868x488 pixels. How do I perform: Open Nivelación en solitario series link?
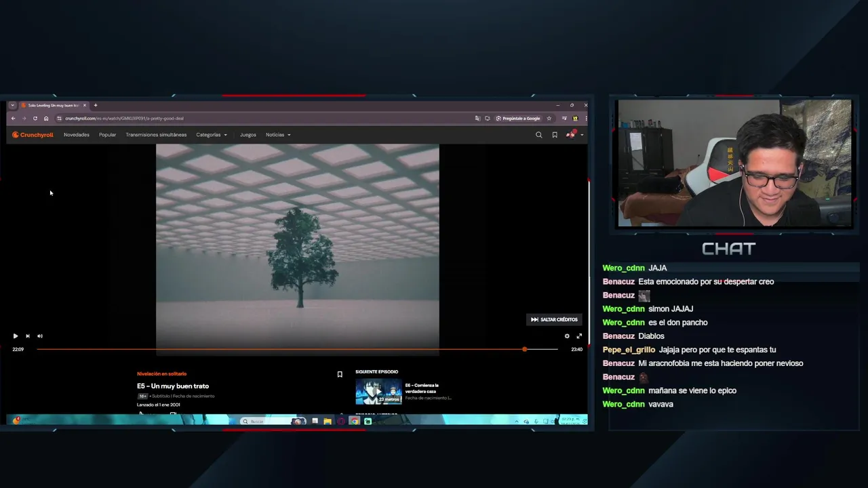click(161, 373)
